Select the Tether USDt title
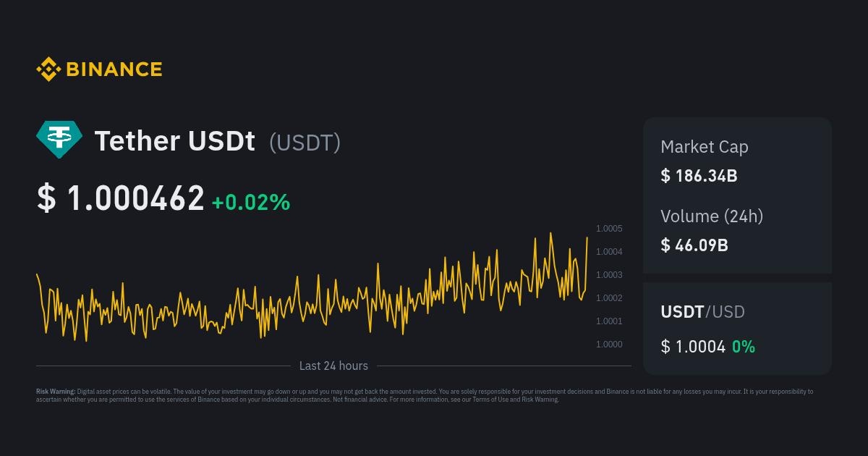Image resolution: width=868 pixels, height=456 pixels. [x=175, y=141]
